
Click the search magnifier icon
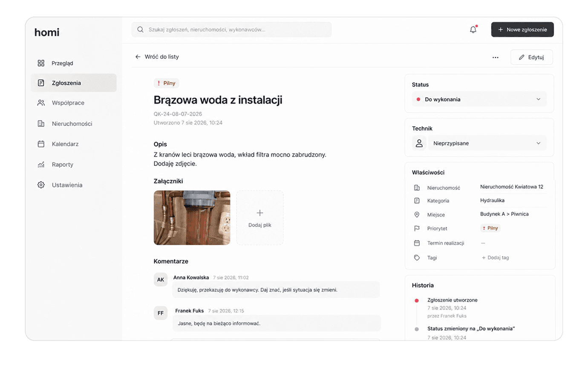point(140,29)
